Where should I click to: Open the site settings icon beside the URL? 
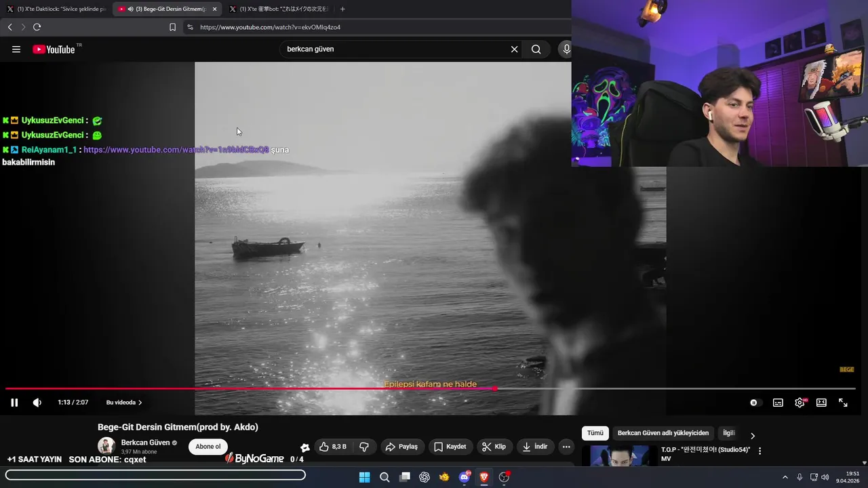point(190,27)
